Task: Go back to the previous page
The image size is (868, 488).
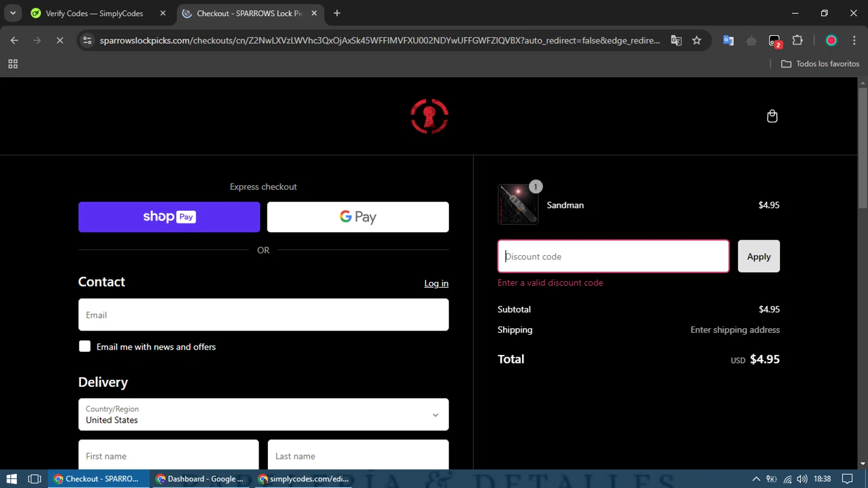Action: click(14, 41)
